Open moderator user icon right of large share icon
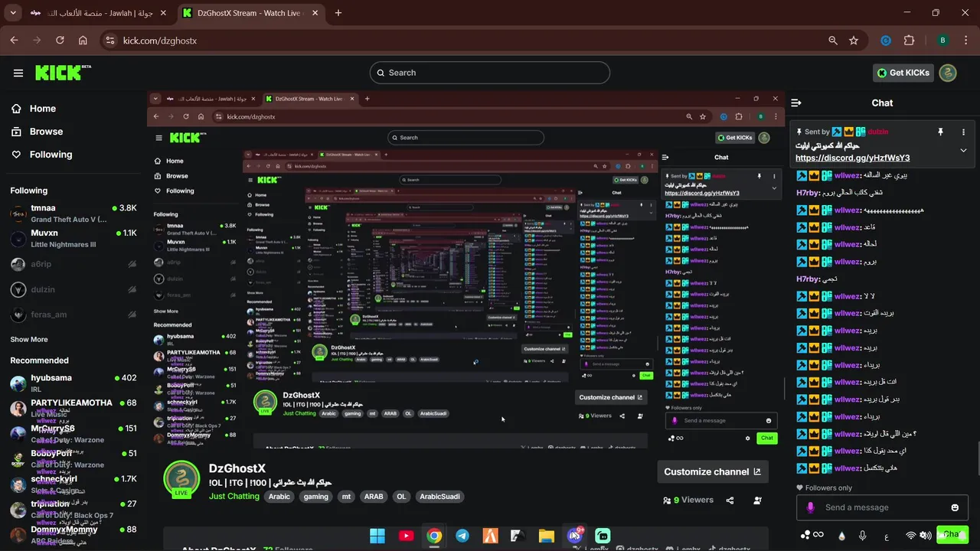This screenshot has height=551, width=980. [x=757, y=500]
